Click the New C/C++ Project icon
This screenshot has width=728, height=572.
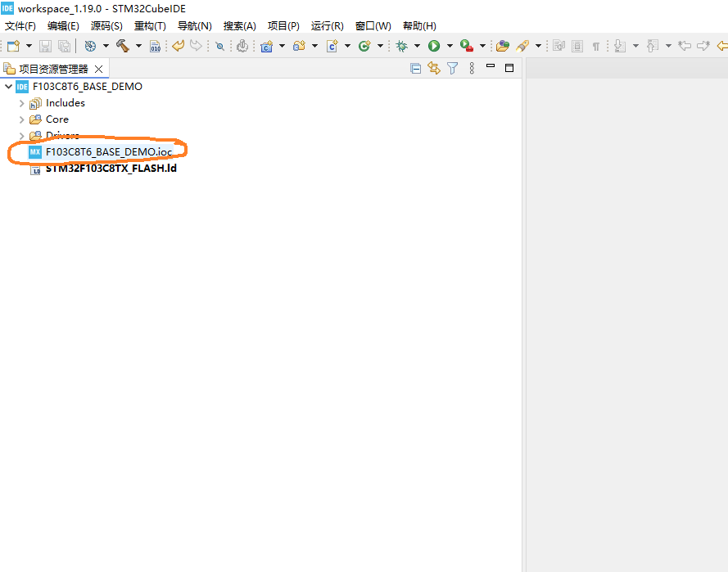pos(266,46)
